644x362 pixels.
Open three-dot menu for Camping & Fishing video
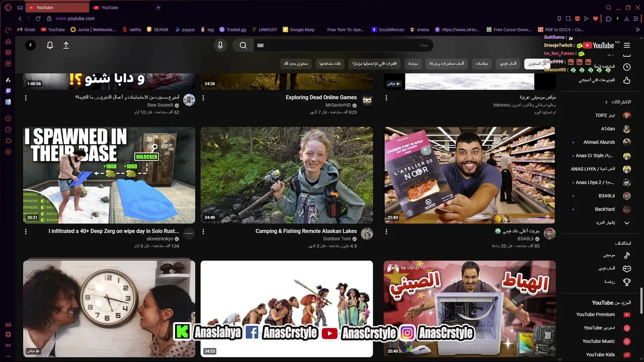203,232
